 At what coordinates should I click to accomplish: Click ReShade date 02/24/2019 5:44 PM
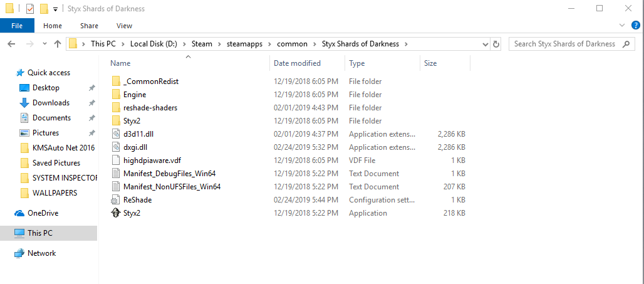306,200
